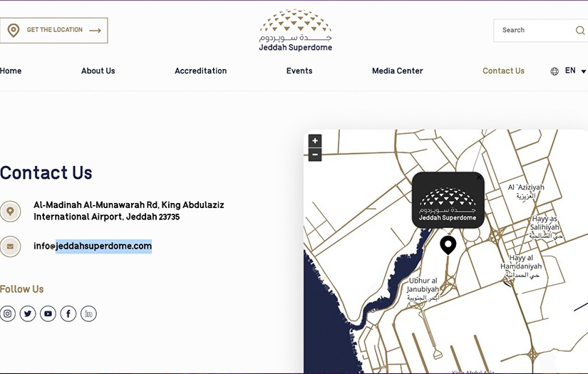This screenshot has height=374, width=588.
Task: Click the Hayy al Hamdaniyah map label
Action: pyautogui.click(x=521, y=266)
